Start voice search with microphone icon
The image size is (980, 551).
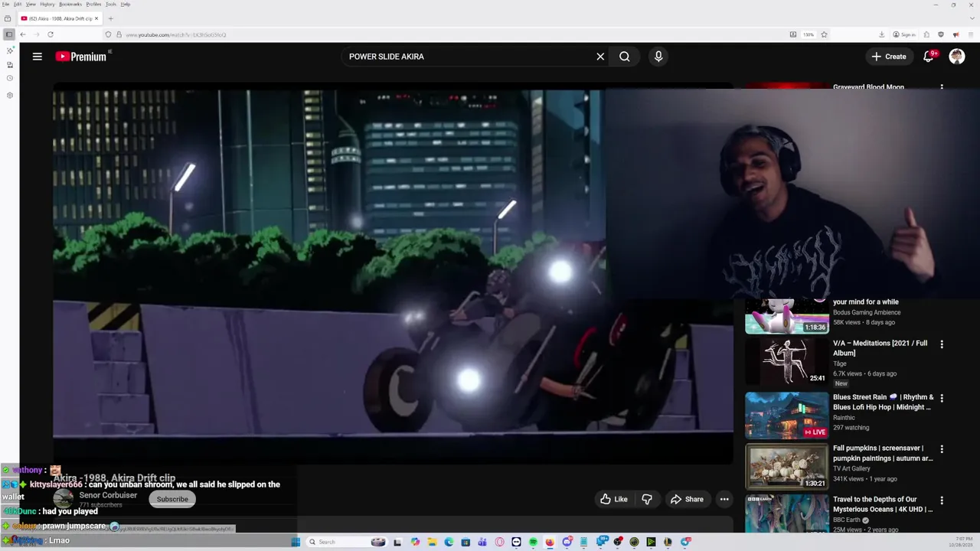click(658, 56)
